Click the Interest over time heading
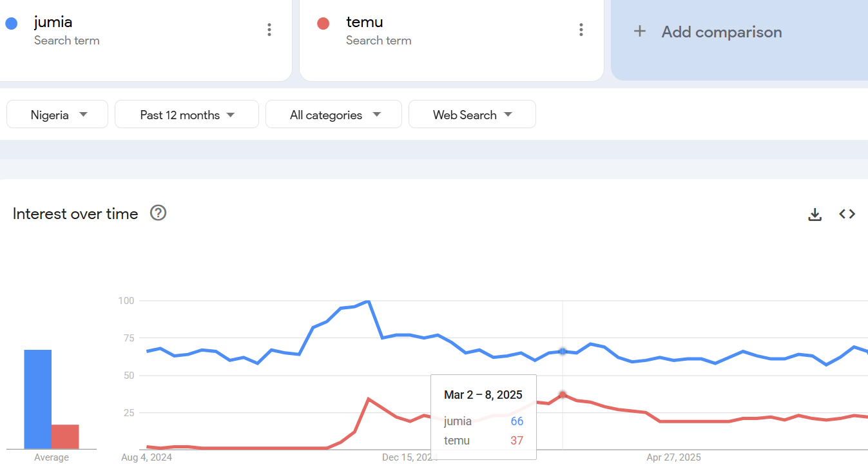Image resolution: width=868 pixels, height=469 pixels. (x=75, y=214)
